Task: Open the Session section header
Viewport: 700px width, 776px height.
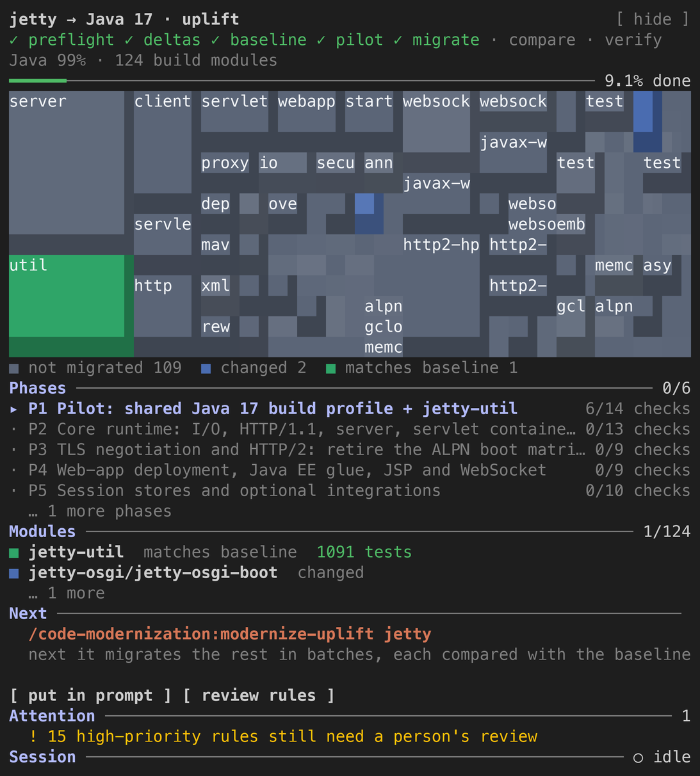Action: pos(42,757)
